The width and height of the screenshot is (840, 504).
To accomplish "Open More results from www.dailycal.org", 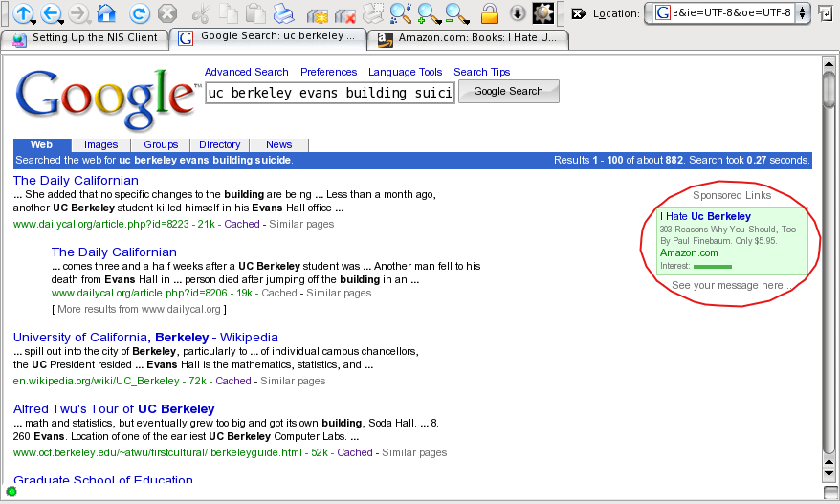I will click(139, 309).
